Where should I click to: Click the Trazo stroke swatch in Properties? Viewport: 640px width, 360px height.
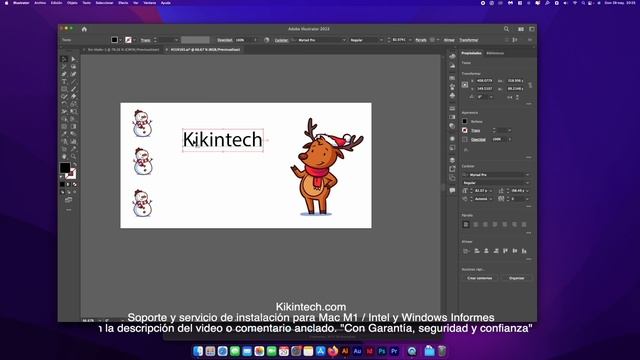click(x=465, y=130)
